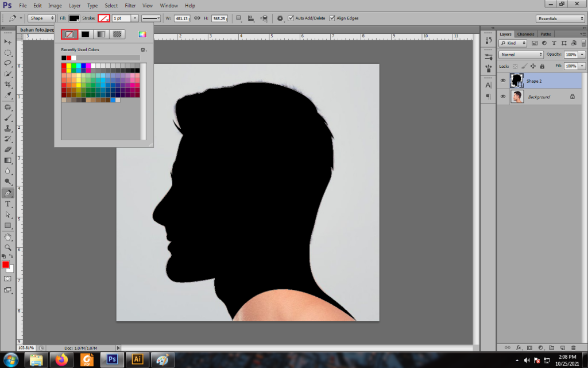Open the Essentials workspace dropdown
Screen dimensions: 588x368
click(x=560, y=18)
